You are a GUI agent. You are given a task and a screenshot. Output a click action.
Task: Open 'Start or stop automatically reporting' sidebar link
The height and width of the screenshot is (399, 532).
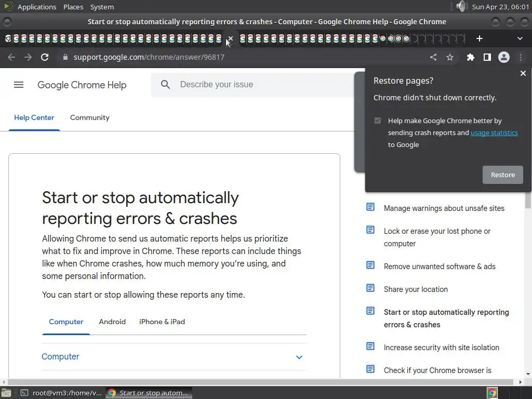[x=446, y=318]
